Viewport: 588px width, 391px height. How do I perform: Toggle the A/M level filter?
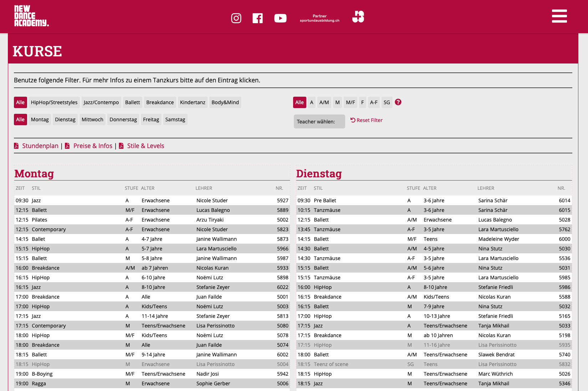324,102
